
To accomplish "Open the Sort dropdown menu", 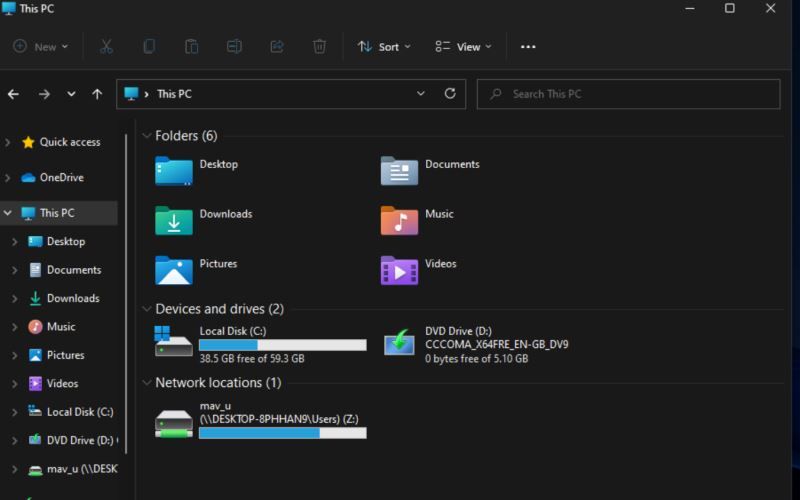I will point(384,46).
